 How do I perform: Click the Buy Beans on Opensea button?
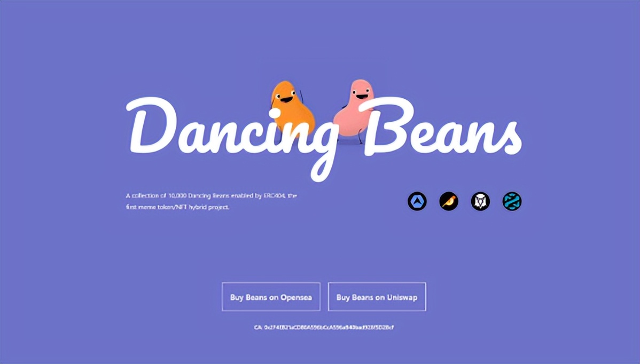pyautogui.click(x=271, y=297)
